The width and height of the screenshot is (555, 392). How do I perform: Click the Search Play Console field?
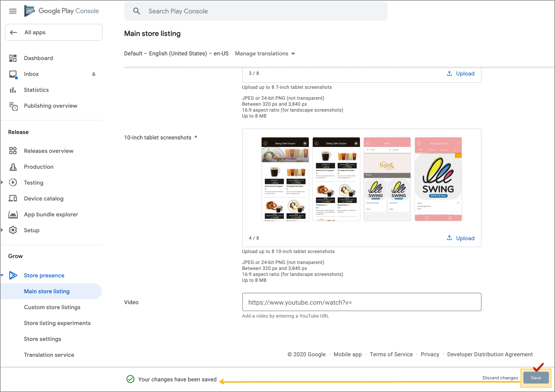pyautogui.click(x=256, y=11)
